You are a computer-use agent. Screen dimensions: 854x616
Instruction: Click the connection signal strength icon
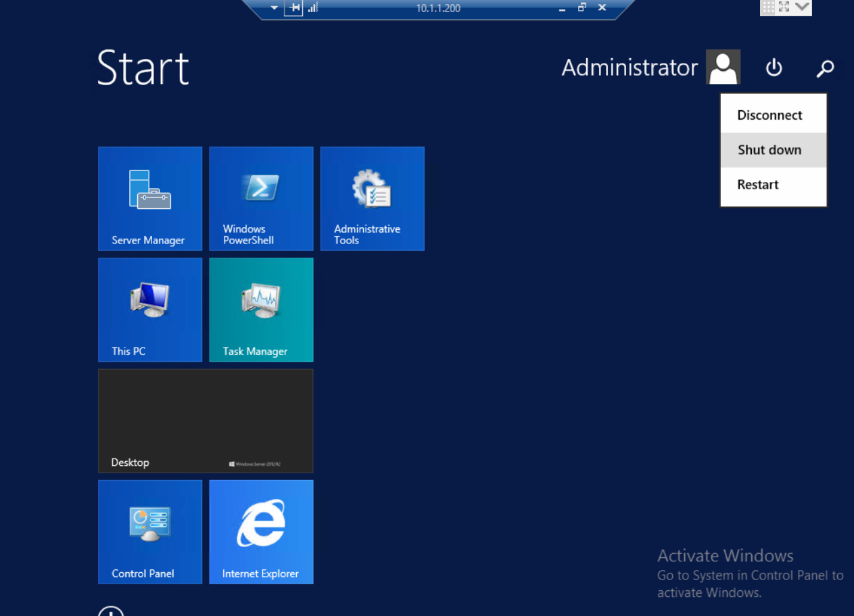tap(312, 7)
